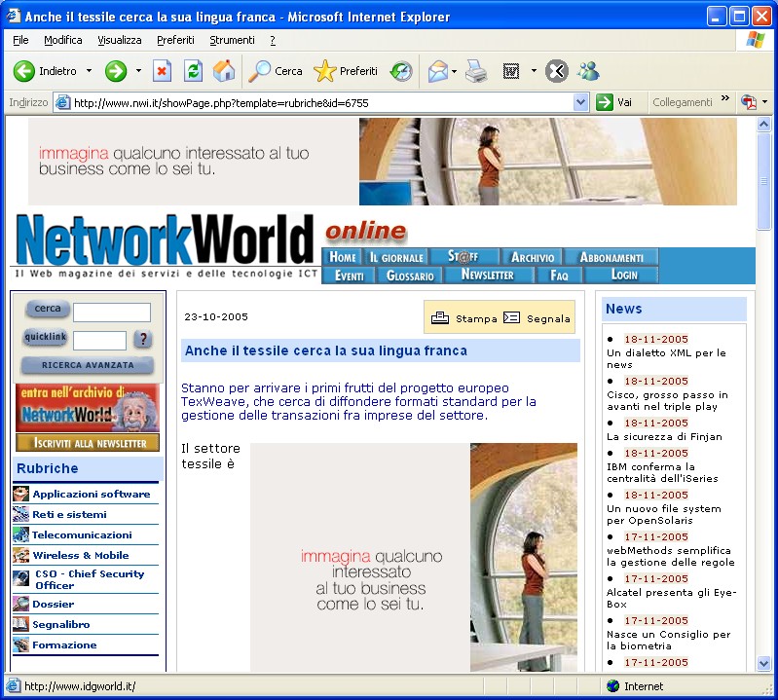The image size is (778, 700).
Task: Open the Messenger people icon
Action: click(x=588, y=71)
